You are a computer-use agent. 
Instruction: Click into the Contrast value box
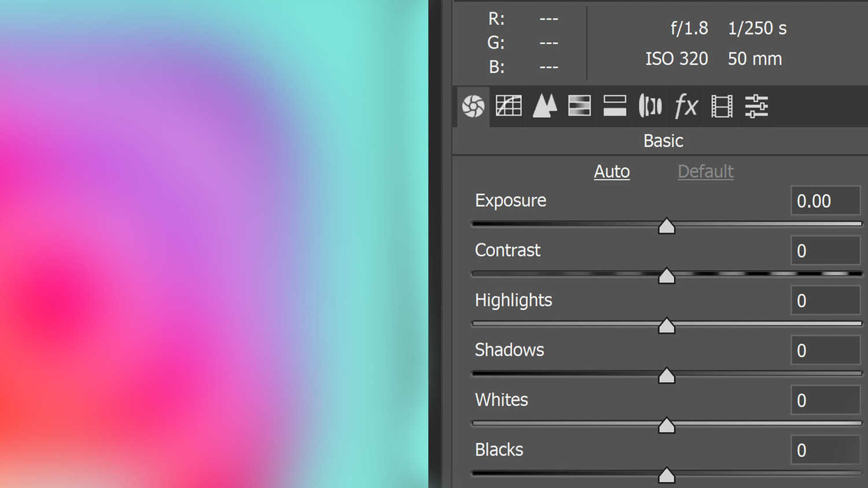coord(825,251)
